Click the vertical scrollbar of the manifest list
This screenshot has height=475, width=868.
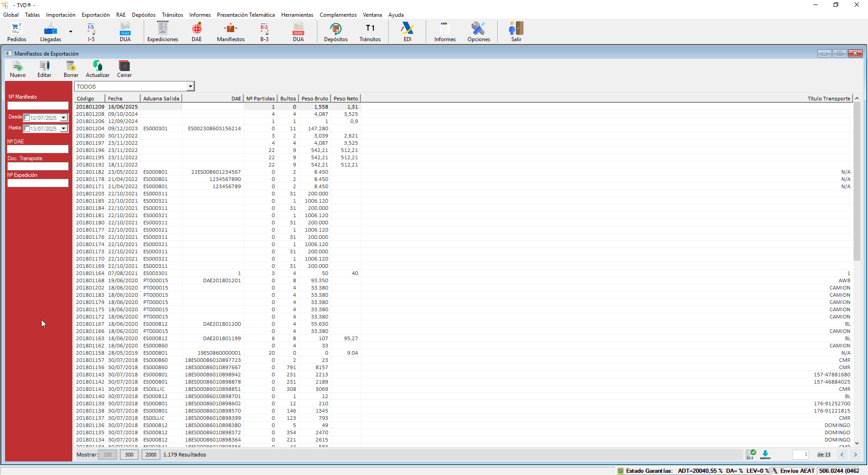click(x=857, y=181)
